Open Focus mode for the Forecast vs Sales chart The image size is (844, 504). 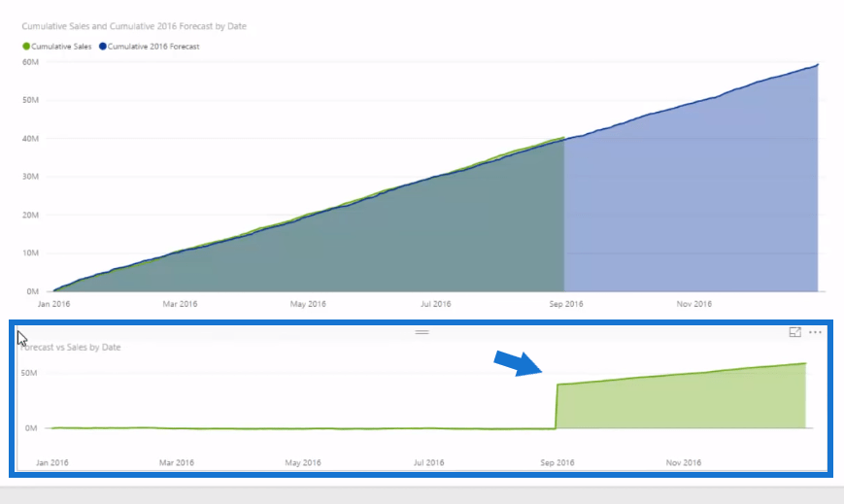tap(795, 332)
